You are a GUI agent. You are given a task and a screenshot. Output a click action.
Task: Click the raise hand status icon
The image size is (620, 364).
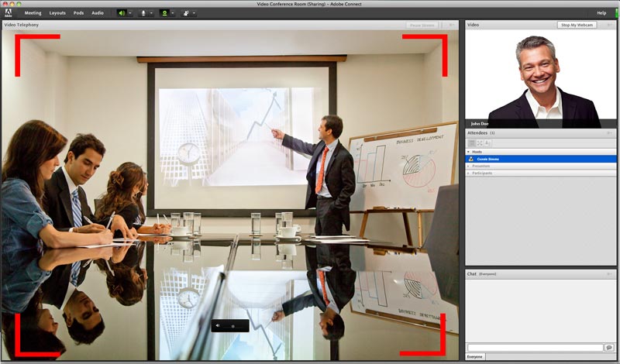coord(186,13)
